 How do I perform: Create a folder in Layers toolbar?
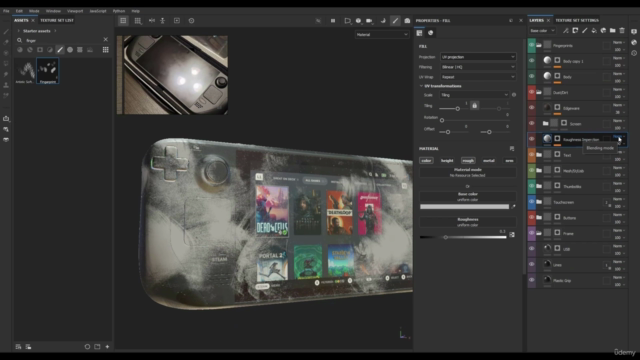[613, 31]
